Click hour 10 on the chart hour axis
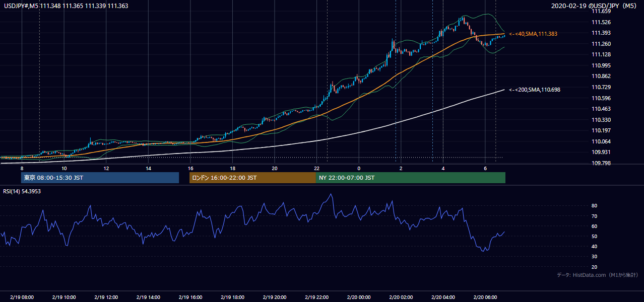 tap(64, 168)
